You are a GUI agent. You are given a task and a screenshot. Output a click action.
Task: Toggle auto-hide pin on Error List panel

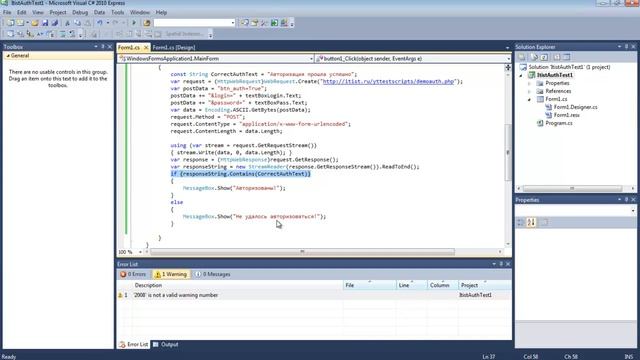(x=501, y=264)
